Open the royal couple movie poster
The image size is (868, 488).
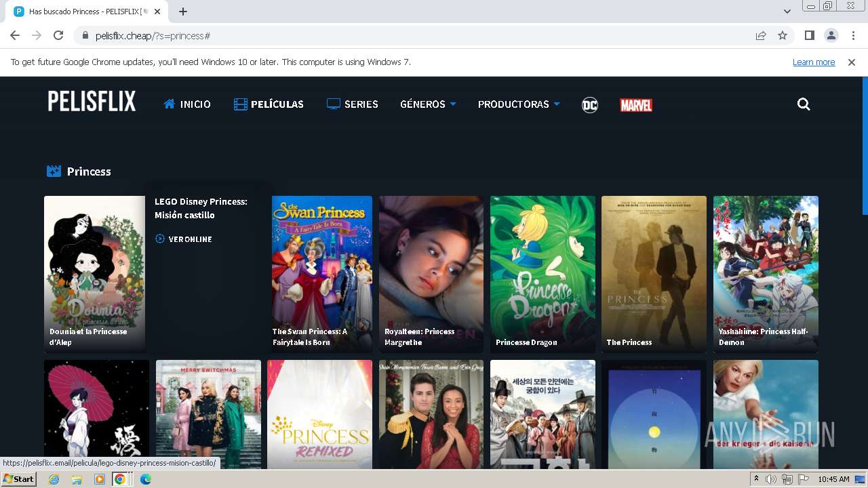pyautogui.click(x=431, y=414)
